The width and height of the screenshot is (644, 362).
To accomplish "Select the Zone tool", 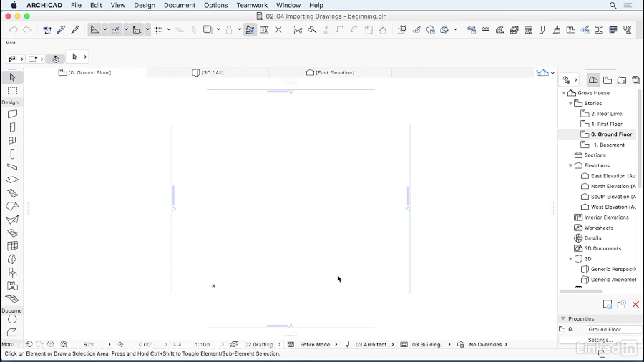I will click(12, 285).
